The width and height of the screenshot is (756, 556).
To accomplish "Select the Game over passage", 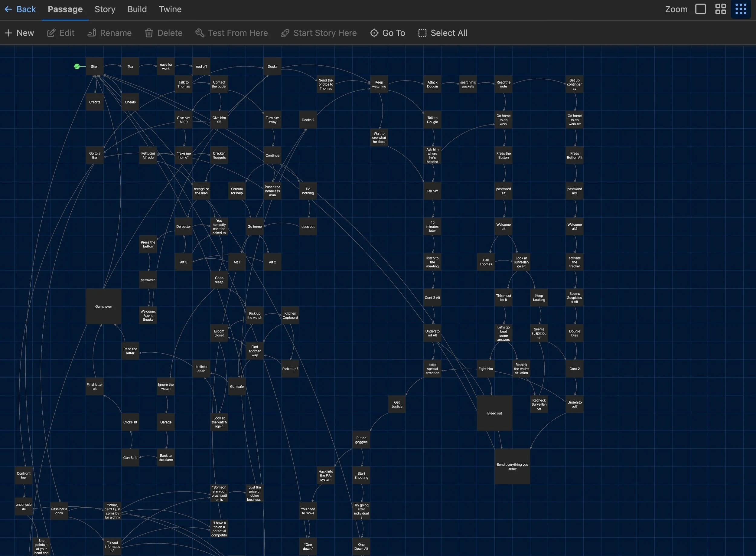I will 103,306.
